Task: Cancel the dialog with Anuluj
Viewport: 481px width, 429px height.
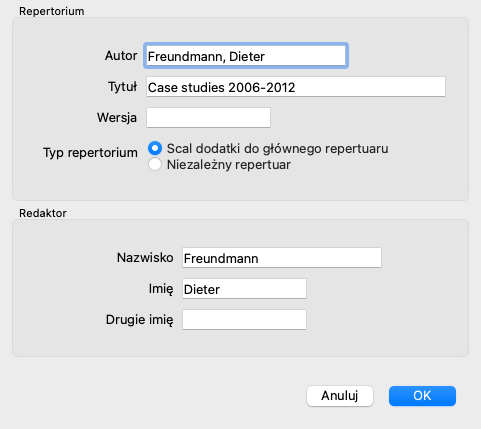Action: (340, 396)
